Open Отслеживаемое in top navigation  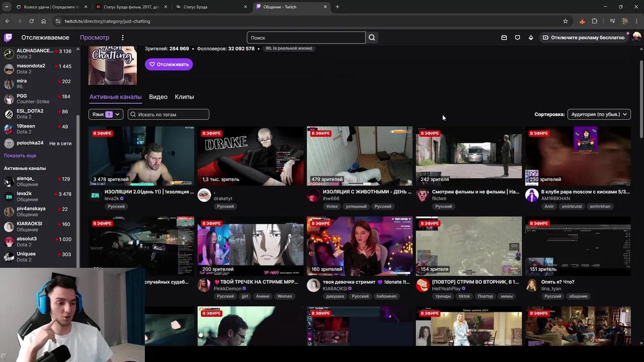pos(45,38)
